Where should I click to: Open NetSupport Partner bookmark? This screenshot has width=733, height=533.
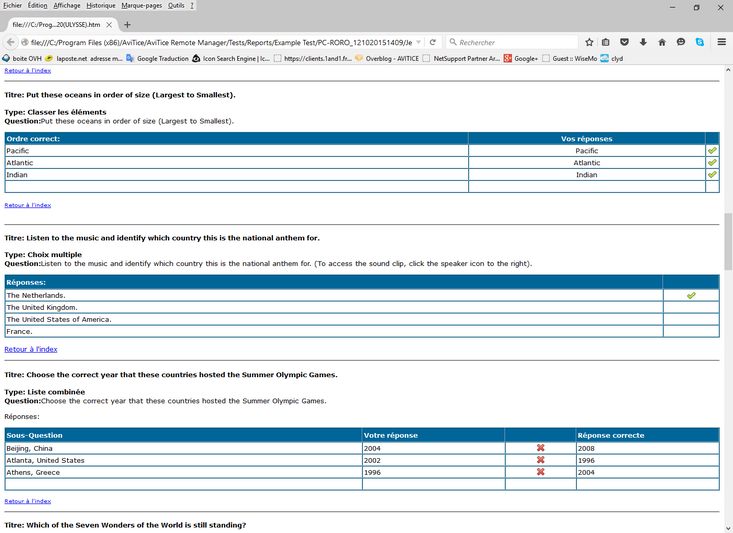(x=461, y=58)
